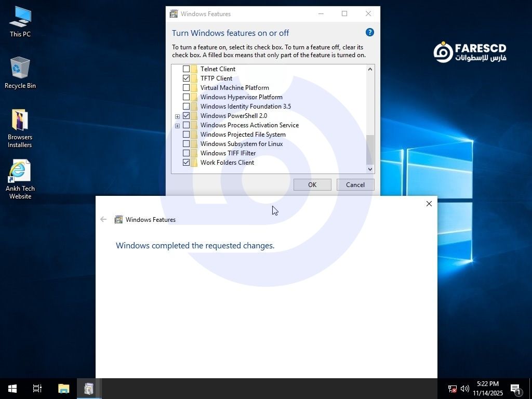Expand the Windows PowerShell 2.0 tree node
This screenshot has height=399, width=532.
pyautogui.click(x=177, y=116)
